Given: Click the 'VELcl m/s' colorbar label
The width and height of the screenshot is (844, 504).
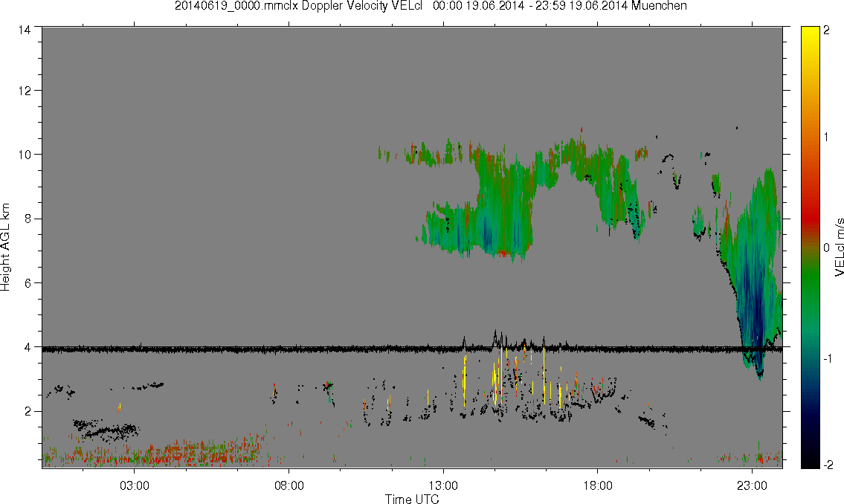Looking at the screenshot, I should [839, 248].
